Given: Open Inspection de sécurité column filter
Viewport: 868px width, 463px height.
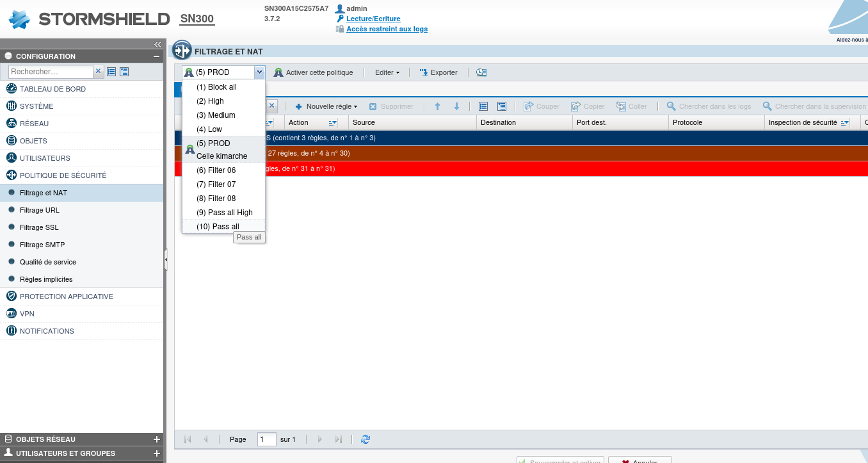Looking at the screenshot, I should [x=845, y=122].
